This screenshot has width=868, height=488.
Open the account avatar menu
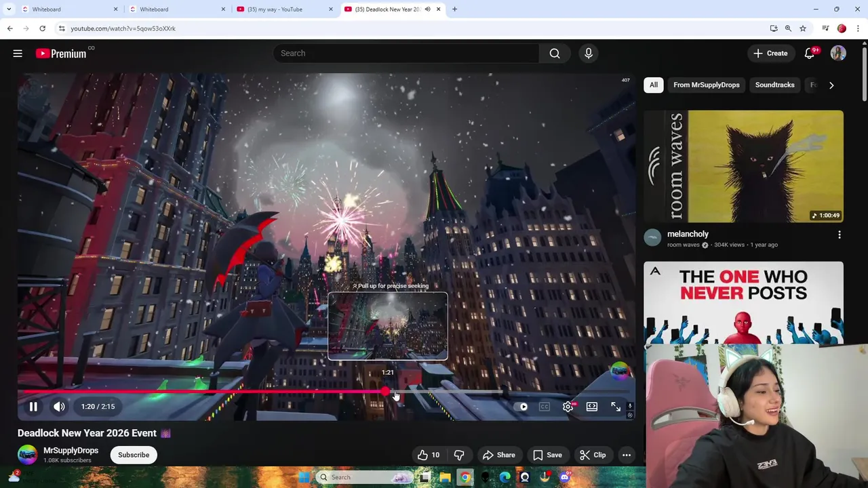click(838, 54)
